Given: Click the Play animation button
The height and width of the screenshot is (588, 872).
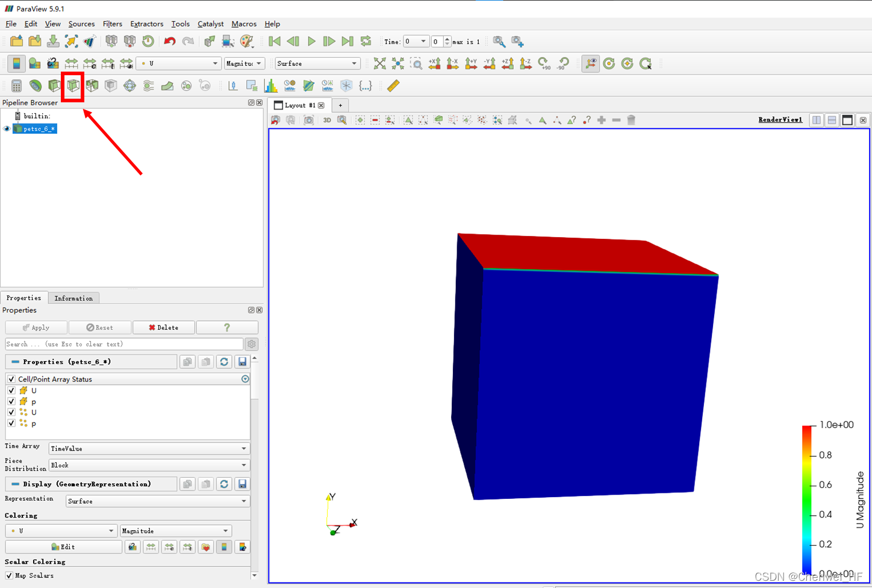Looking at the screenshot, I should [x=311, y=42].
